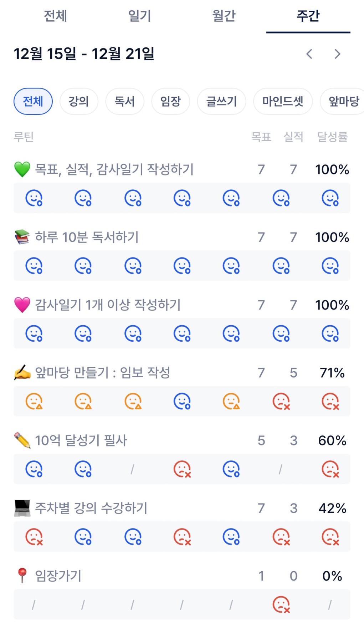Image resolution: width=364 pixels, height=623 pixels.
Task: Click first day smiley of 하루 10분 독서하기
Action: (34, 266)
